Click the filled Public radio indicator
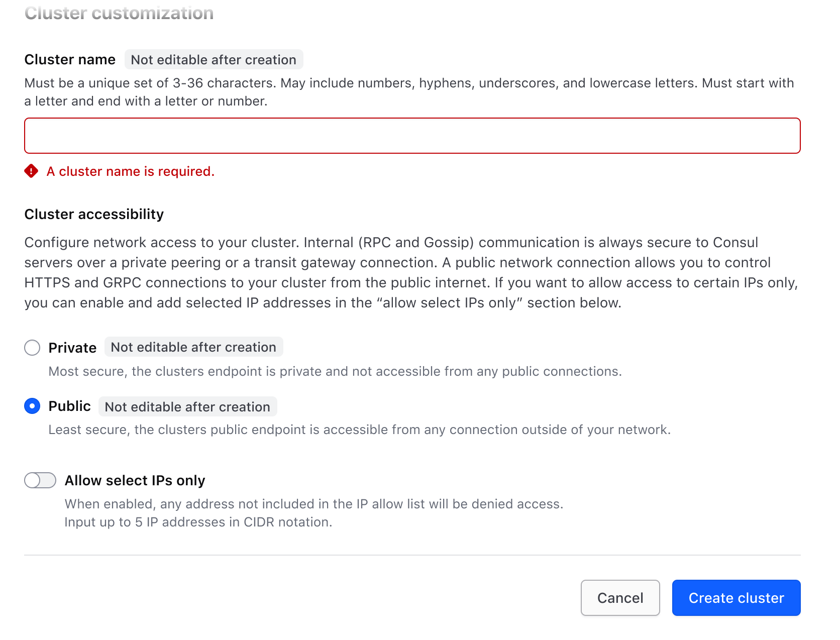 tap(32, 406)
